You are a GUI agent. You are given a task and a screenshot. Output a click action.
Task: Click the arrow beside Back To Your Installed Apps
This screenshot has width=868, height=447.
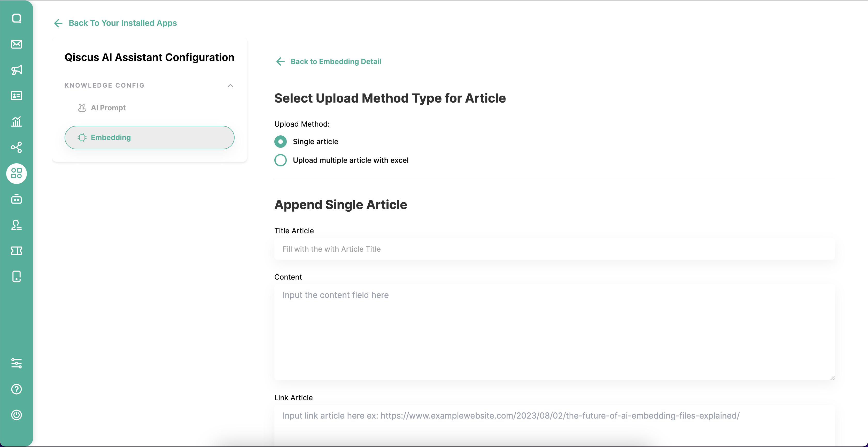(58, 23)
